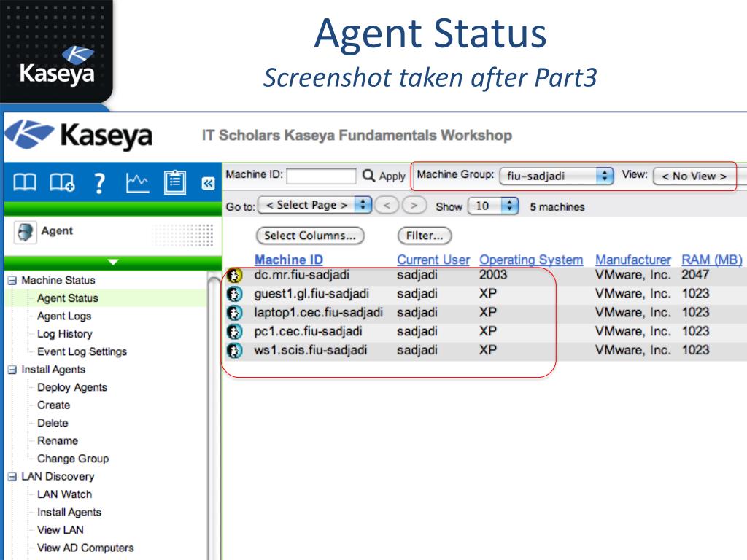Open the Delete agent page
Image resolution: width=747 pixels, height=560 pixels.
click(53, 423)
